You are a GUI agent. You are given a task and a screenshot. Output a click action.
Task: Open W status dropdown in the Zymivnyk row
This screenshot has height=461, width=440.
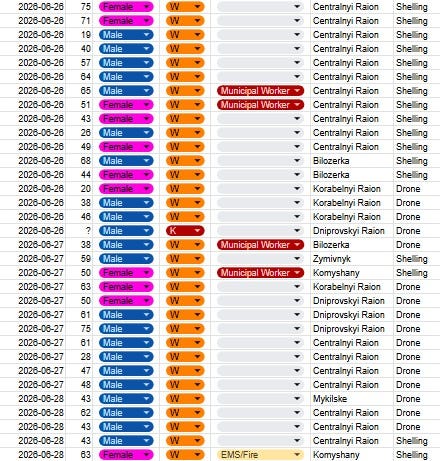pos(185,259)
